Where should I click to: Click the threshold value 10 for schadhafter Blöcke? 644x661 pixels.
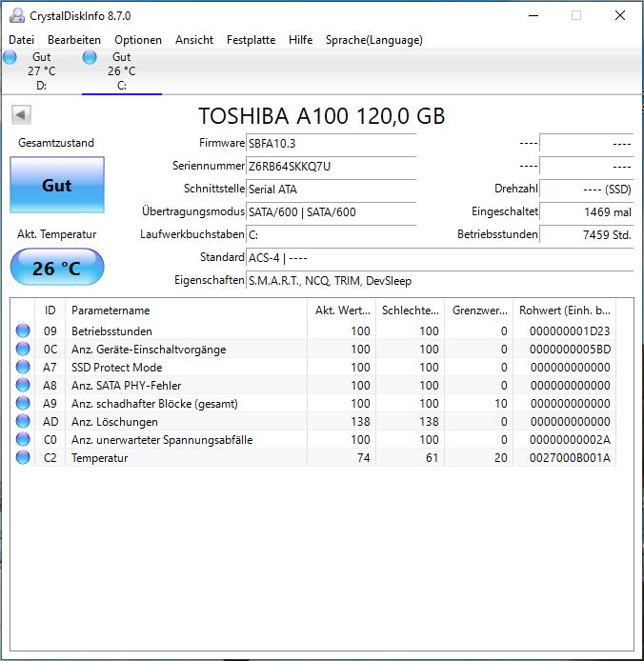[x=501, y=404]
